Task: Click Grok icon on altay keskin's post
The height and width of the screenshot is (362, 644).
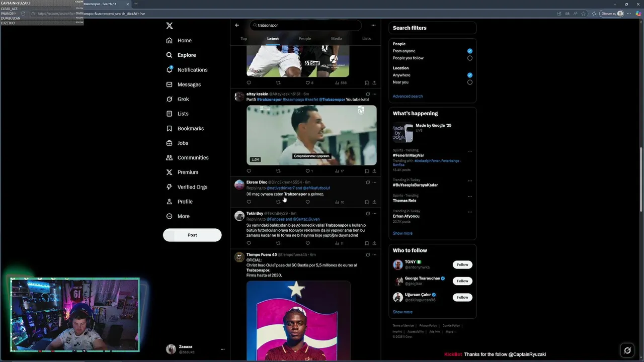Action: coord(368,94)
